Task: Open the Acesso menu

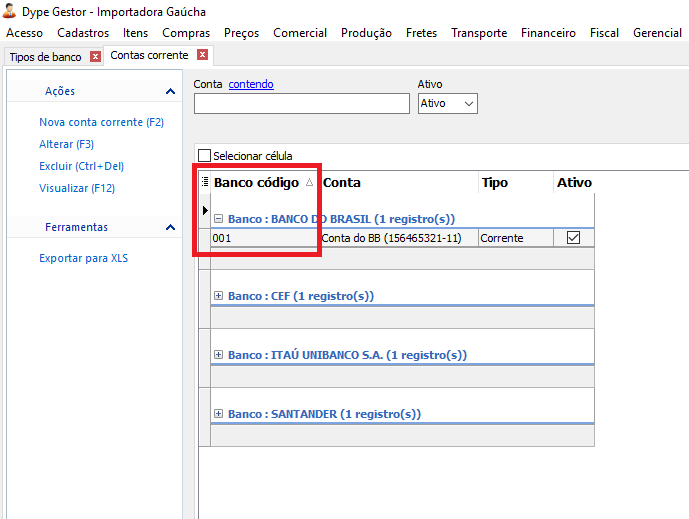Action: (x=25, y=33)
